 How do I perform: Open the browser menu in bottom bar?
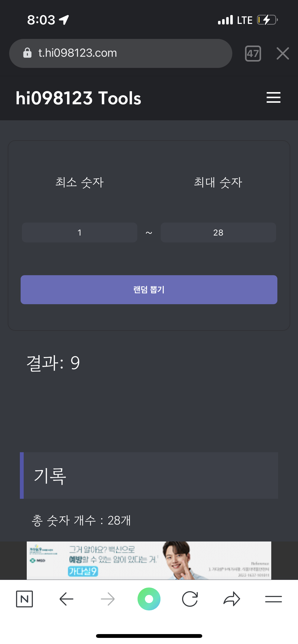273,599
